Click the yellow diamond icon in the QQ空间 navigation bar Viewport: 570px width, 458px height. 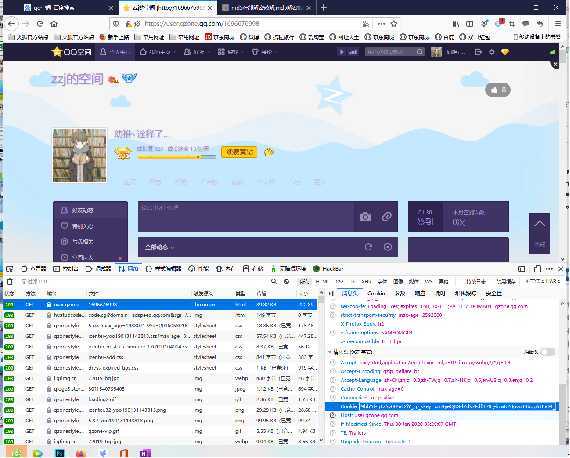click(505, 52)
